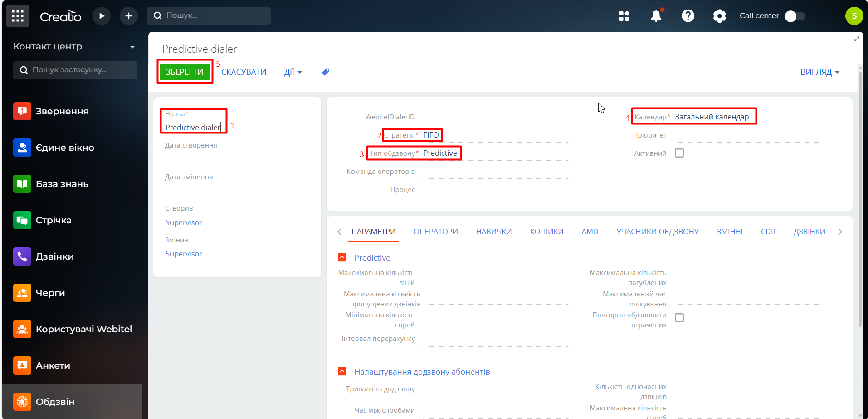Open the Обдзвін section icon
This screenshot has height=419, width=868.
[22, 402]
